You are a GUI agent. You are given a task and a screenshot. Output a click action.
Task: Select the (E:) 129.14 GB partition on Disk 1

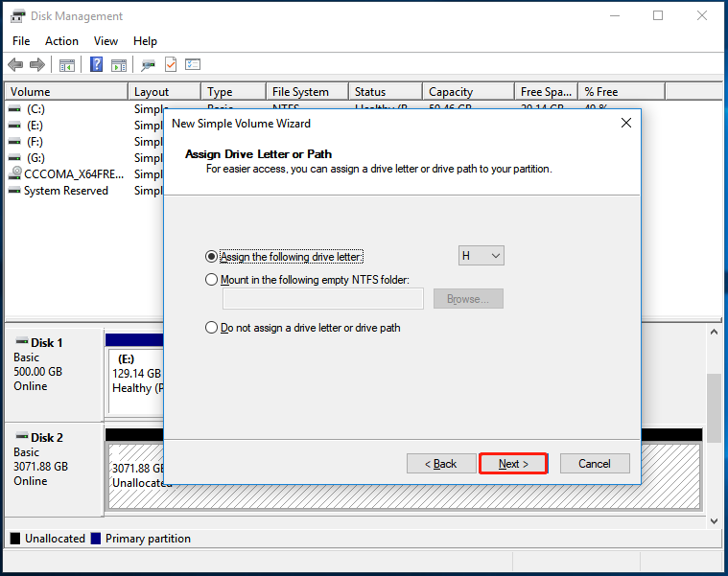click(x=135, y=380)
